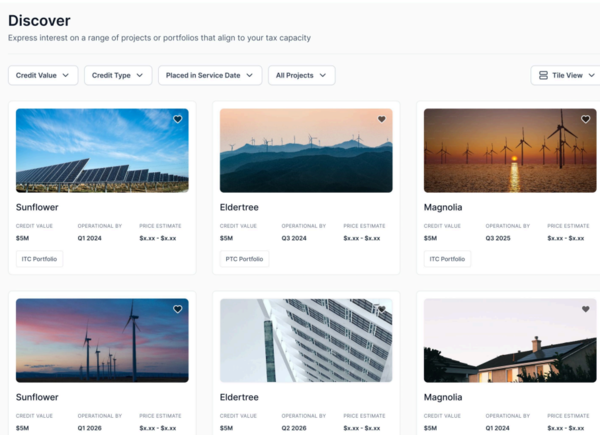This screenshot has height=435, width=600.
Task: Open Placed in Service Date dropdown
Action: tap(210, 75)
